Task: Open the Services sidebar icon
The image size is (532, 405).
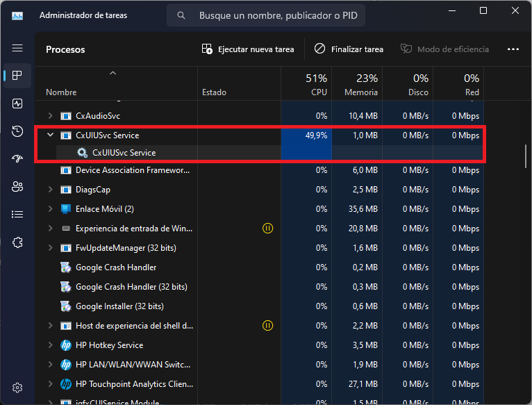Action: (17, 242)
